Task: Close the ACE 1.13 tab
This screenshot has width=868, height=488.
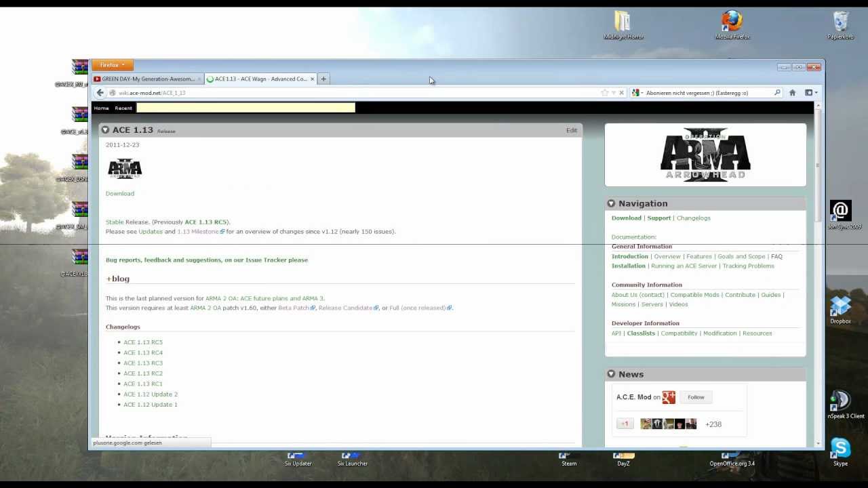Action: pos(312,79)
